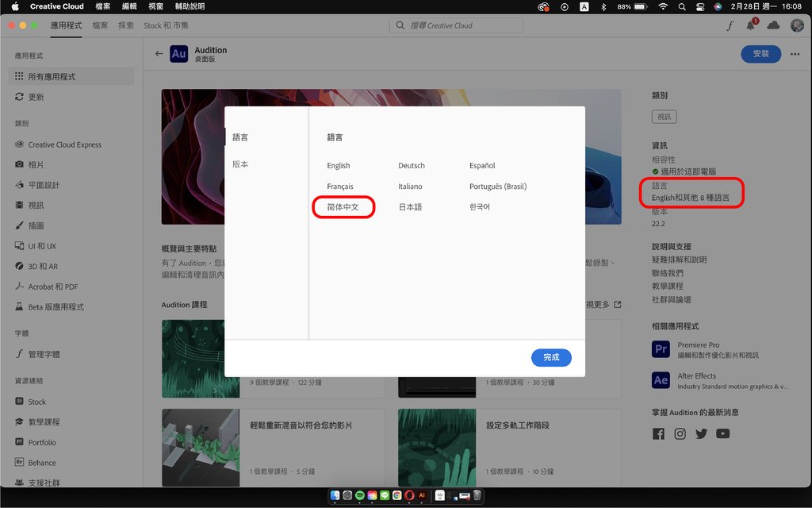Open Opera in the Dock
Image resolution: width=812 pixels, height=508 pixels.
[x=410, y=495]
